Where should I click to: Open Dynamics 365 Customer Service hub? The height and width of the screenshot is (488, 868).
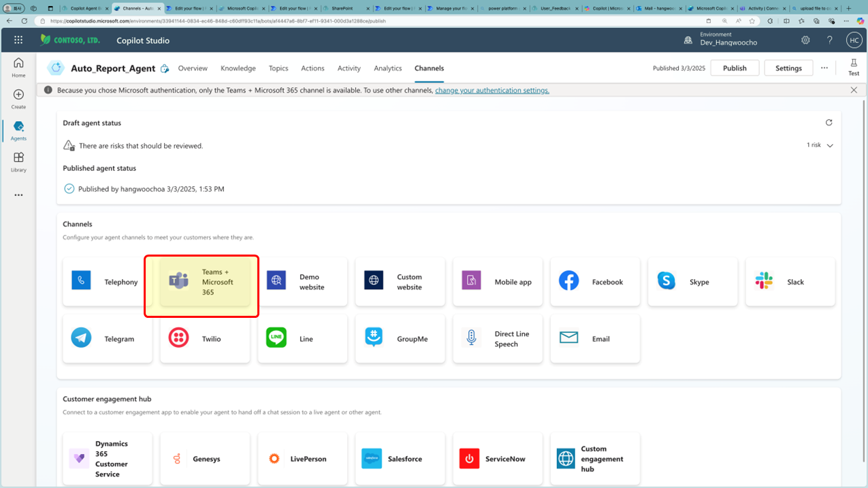pyautogui.click(x=108, y=459)
